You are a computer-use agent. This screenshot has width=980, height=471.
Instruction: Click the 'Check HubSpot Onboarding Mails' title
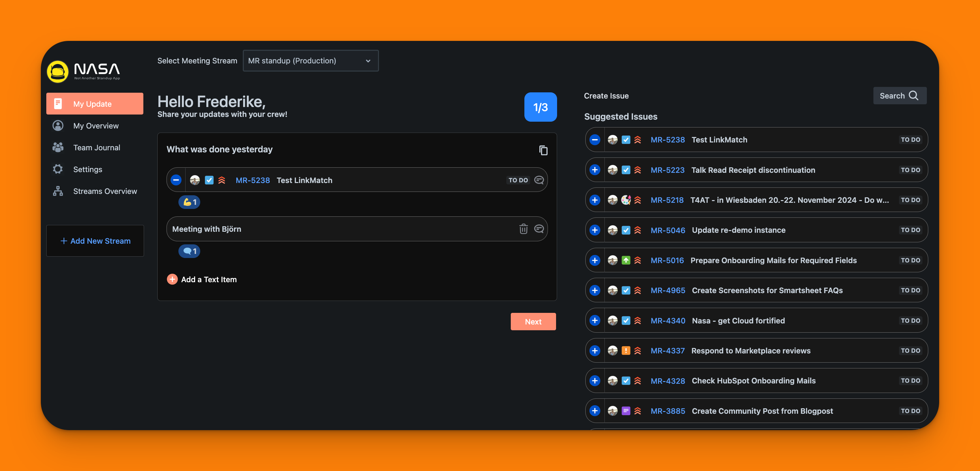coord(754,381)
